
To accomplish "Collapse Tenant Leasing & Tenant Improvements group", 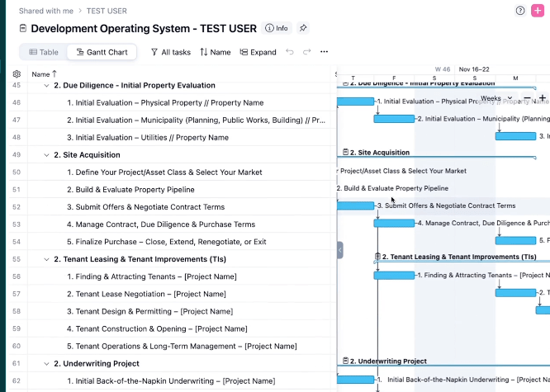I will pos(46,259).
